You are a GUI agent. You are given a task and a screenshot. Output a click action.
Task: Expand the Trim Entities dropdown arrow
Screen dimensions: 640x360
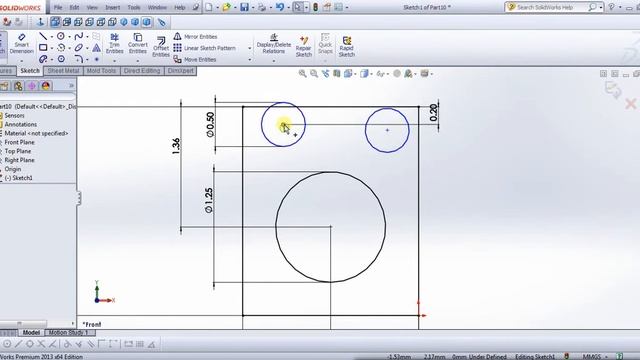point(115,60)
